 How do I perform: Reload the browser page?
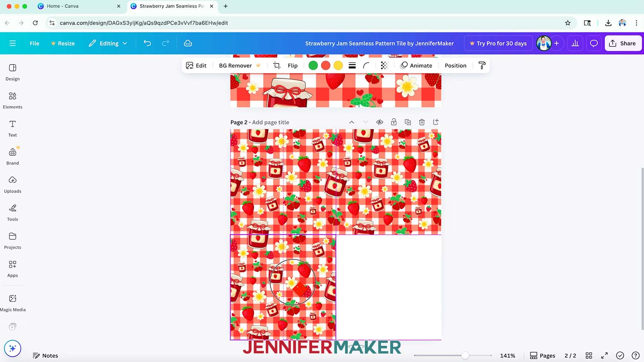point(35,23)
